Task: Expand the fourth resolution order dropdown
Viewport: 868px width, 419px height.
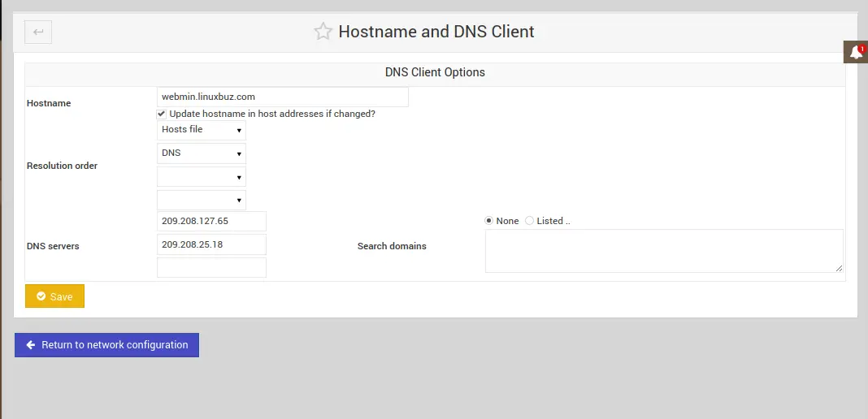Action: coord(202,200)
